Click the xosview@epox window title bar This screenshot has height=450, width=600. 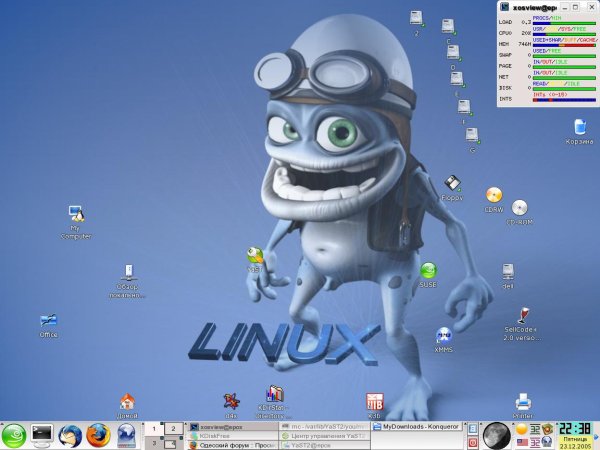(x=534, y=7)
